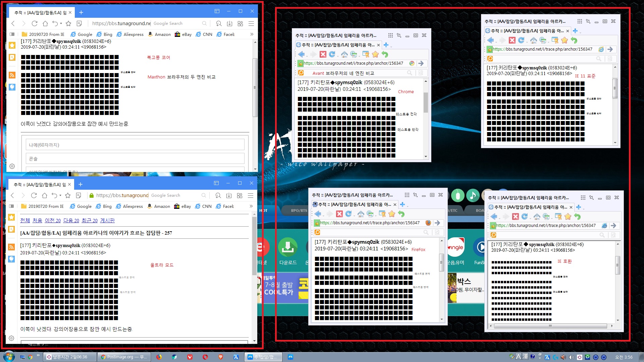The image size is (644, 362).
Task: Click the reader mode icon in bottom Maxthon toolbar
Action: click(78, 195)
